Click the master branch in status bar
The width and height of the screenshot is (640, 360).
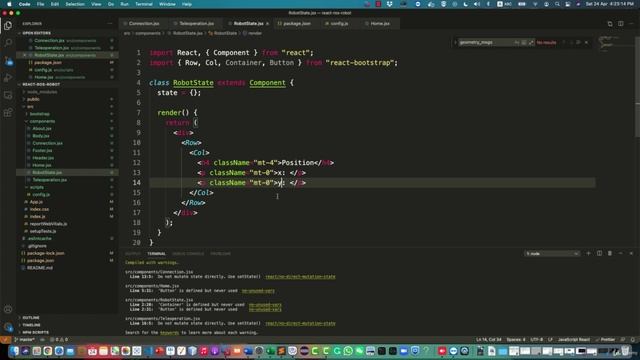[x=24, y=340]
